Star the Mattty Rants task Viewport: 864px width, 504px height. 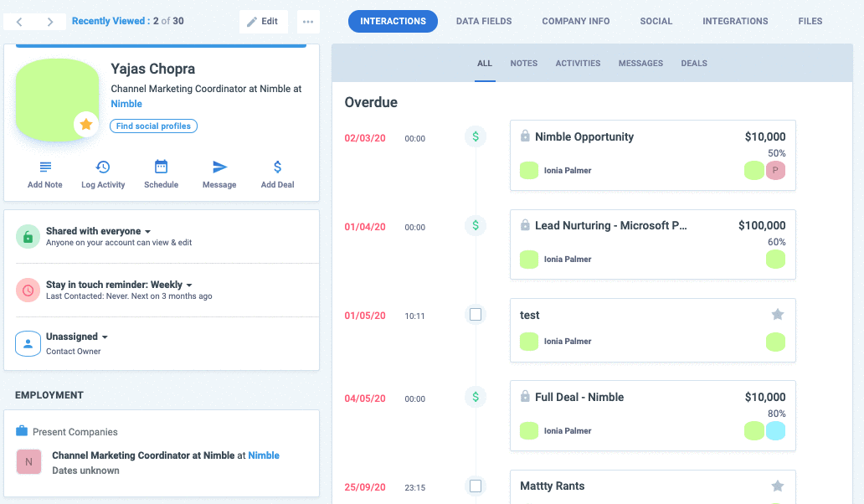coord(777,486)
